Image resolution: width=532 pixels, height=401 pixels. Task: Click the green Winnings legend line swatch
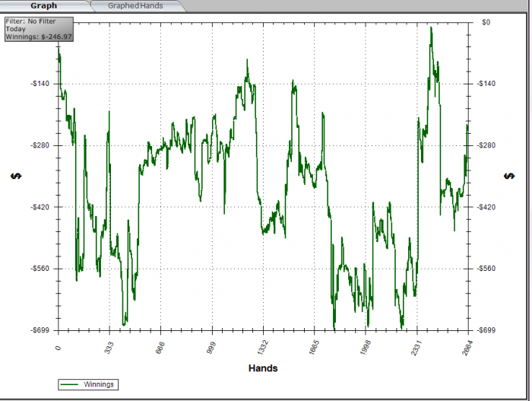coord(69,384)
